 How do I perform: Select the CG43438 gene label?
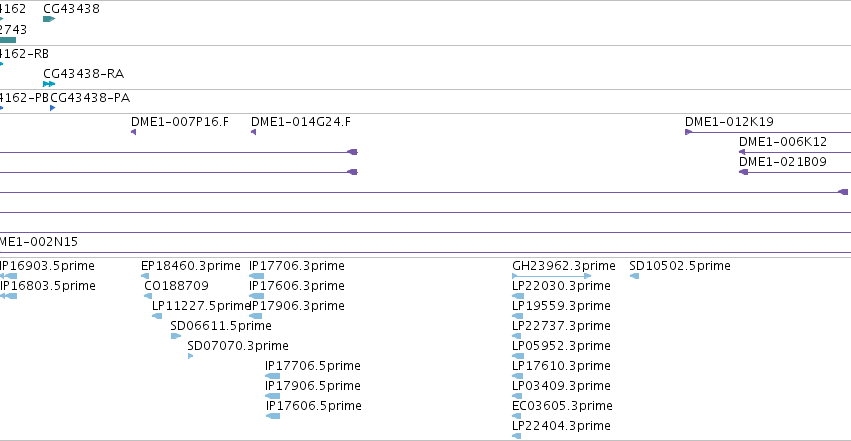pyautogui.click(x=71, y=9)
